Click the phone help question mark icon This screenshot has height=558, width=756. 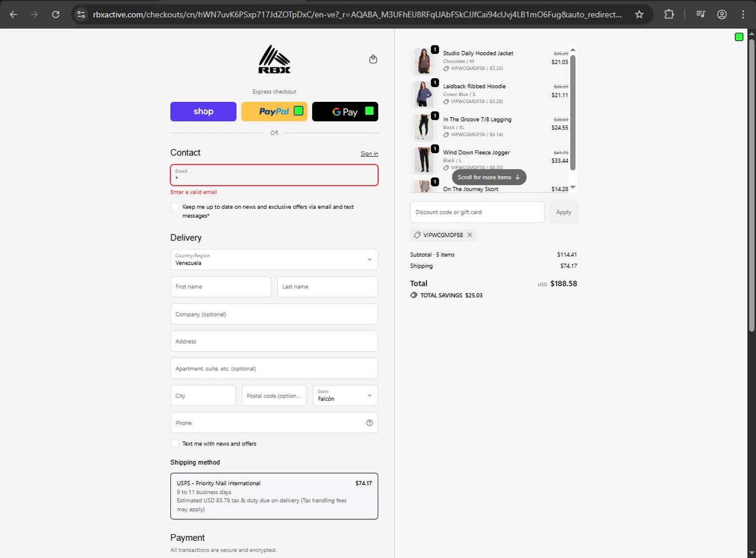coord(369,423)
